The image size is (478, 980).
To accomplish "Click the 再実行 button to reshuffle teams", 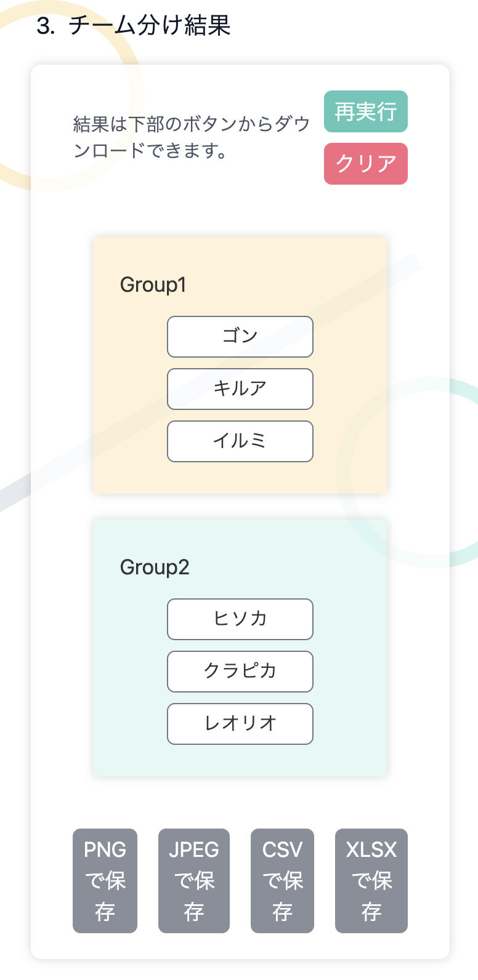I will click(365, 111).
